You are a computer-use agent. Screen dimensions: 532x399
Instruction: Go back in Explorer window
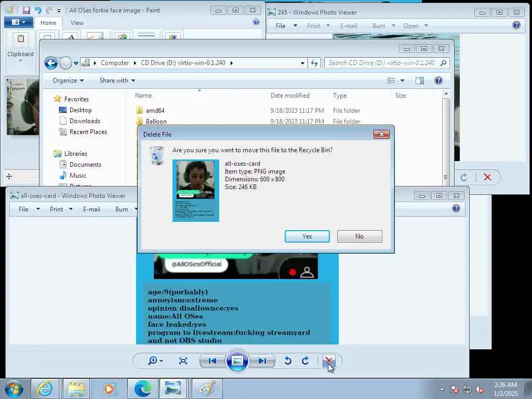tap(51, 63)
